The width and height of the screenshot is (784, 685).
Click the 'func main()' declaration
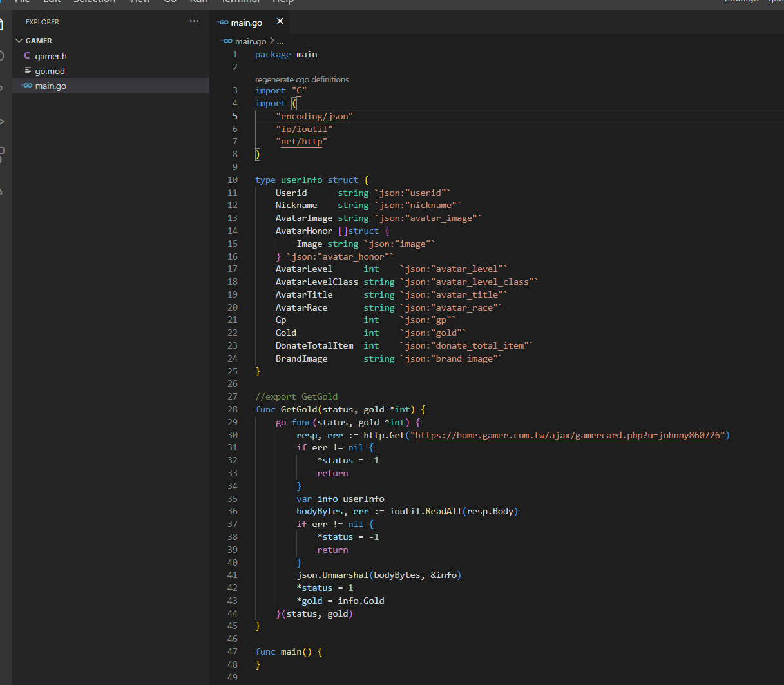click(283, 652)
